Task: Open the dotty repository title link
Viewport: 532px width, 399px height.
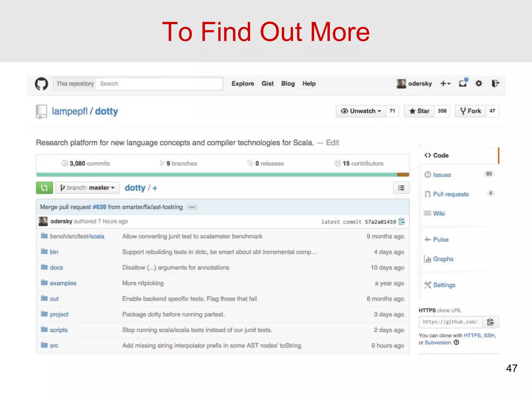Action: [x=107, y=111]
